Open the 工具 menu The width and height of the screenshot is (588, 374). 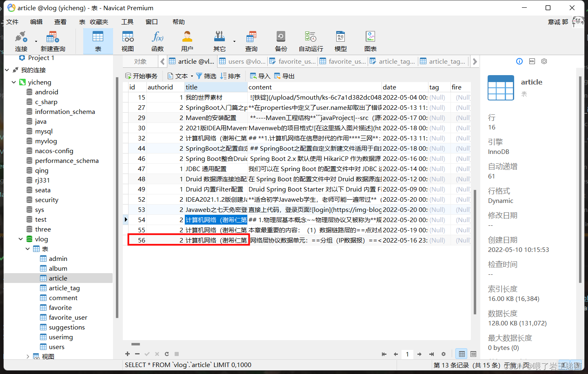pos(127,22)
